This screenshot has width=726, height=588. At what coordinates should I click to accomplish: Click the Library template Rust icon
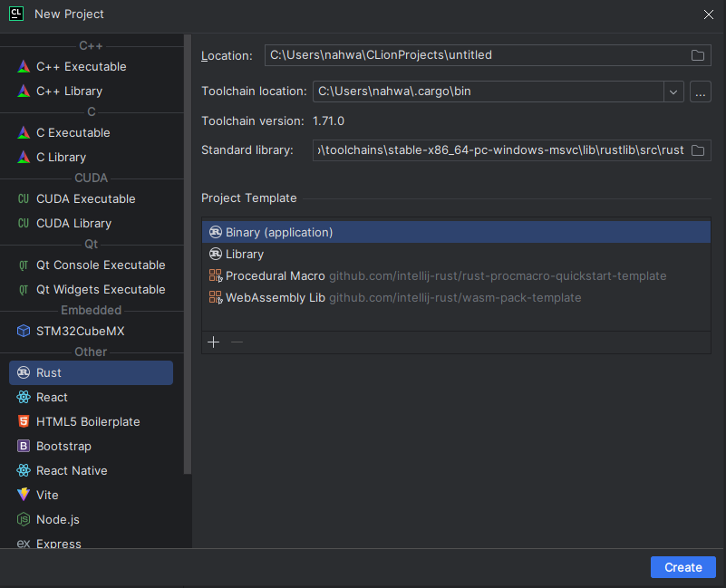(x=216, y=254)
